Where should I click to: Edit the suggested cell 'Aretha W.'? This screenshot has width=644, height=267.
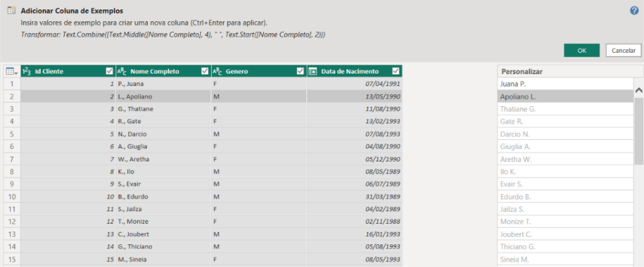click(x=565, y=159)
